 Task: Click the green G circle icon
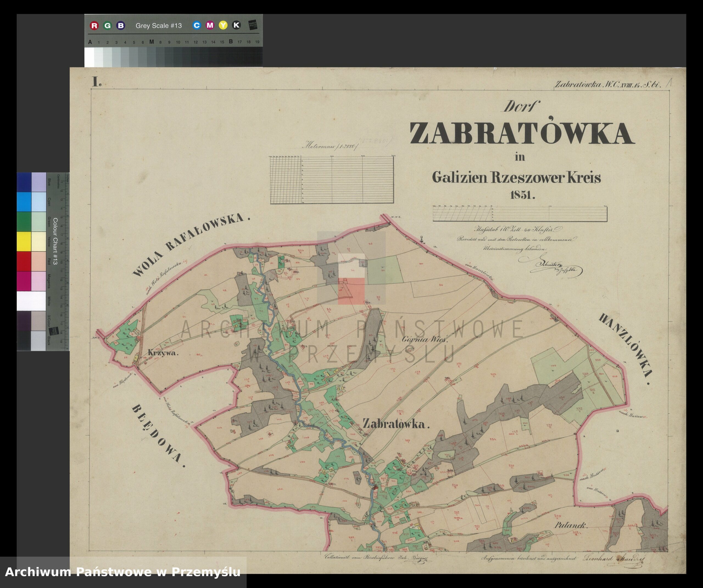click(107, 26)
